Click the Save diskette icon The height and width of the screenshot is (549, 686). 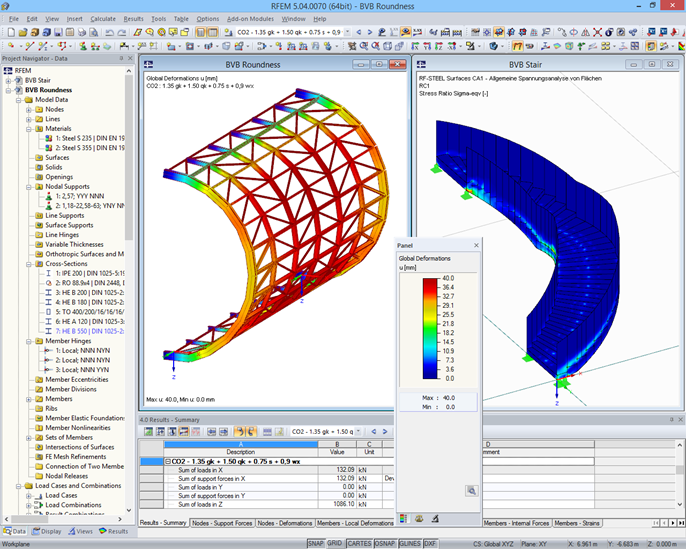tap(58, 32)
